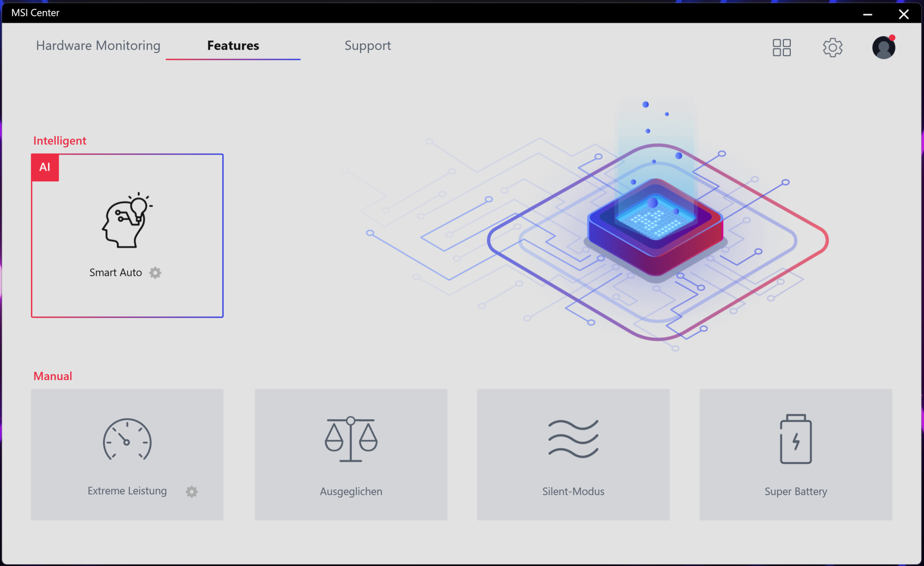This screenshot has height=566, width=924.
Task: Activate Silent-Modus profile label
Action: coord(573,491)
